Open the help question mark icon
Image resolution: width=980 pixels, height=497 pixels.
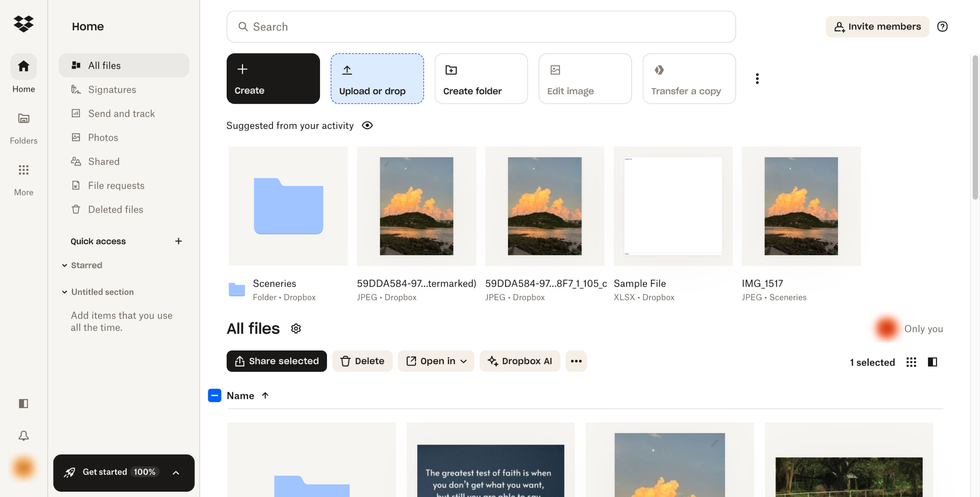(942, 26)
